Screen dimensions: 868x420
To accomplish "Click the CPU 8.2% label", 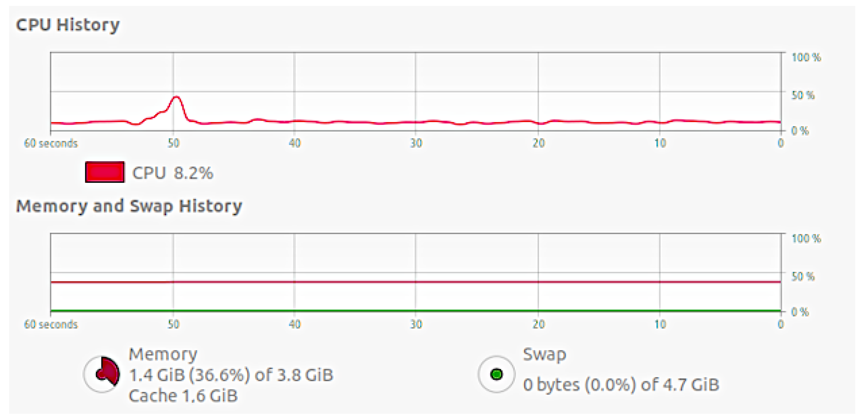I will click(172, 173).
